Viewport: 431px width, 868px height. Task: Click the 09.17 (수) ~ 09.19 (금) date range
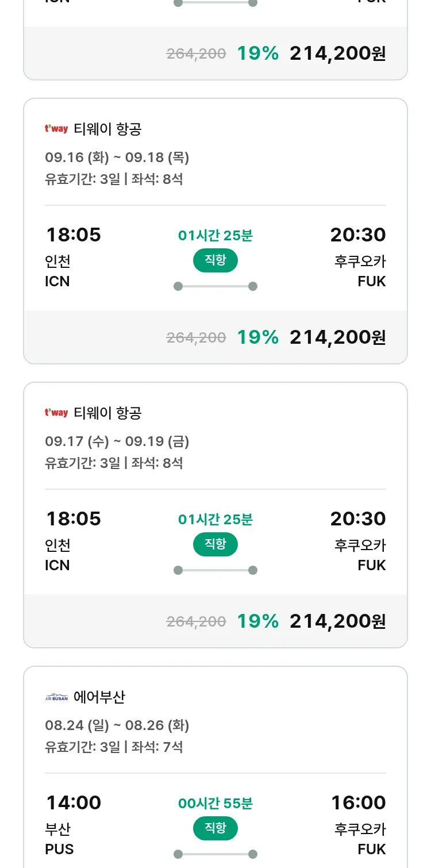click(117, 441)
